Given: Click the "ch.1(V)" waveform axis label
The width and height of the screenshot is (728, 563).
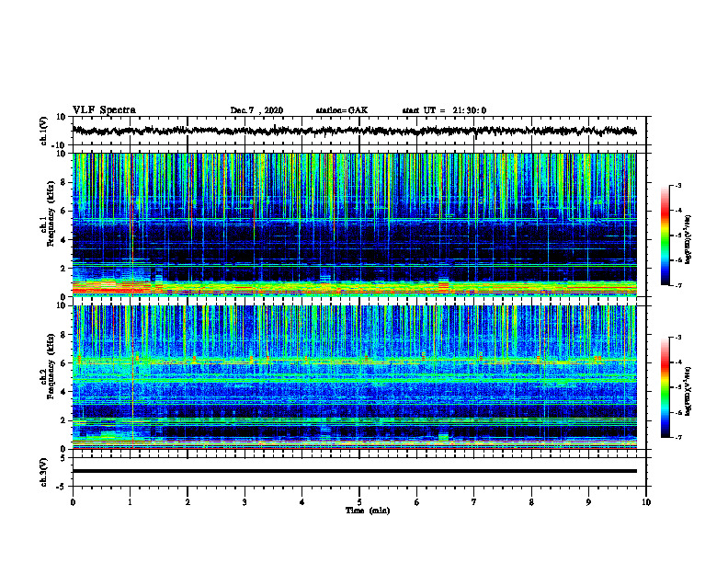Looking at the screenshot, I should tap(44, 131).
